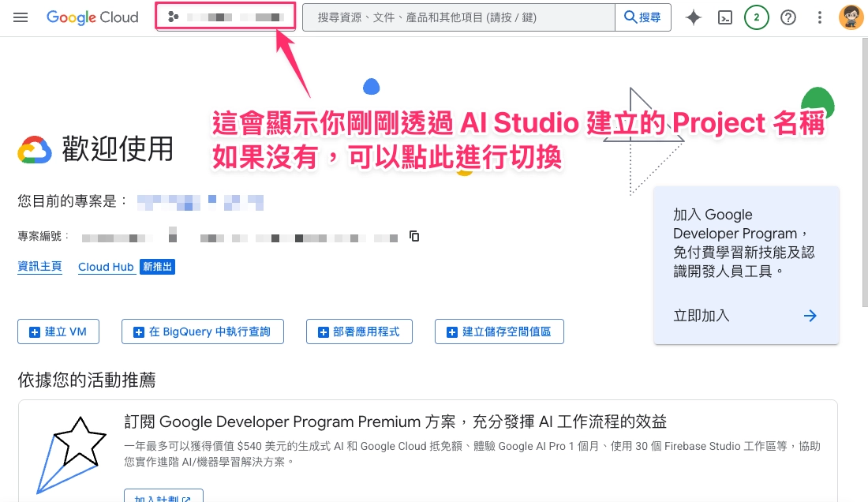Viewport: 868px width, 502px height.
Task: Click the shooting star illustration thumbnail
Action: tap(71, 455)
